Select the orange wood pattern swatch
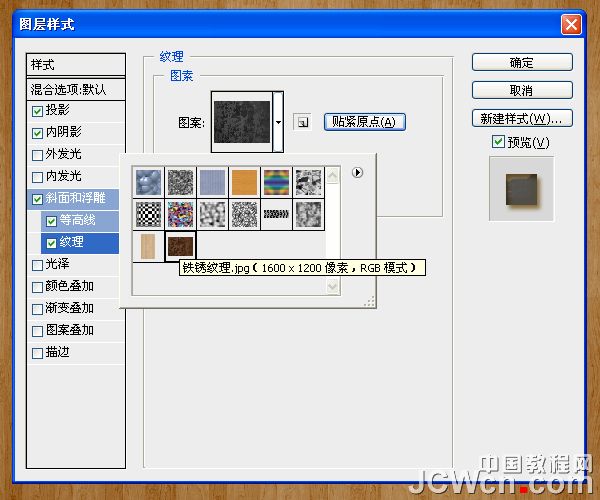 [x=245, y=182]
